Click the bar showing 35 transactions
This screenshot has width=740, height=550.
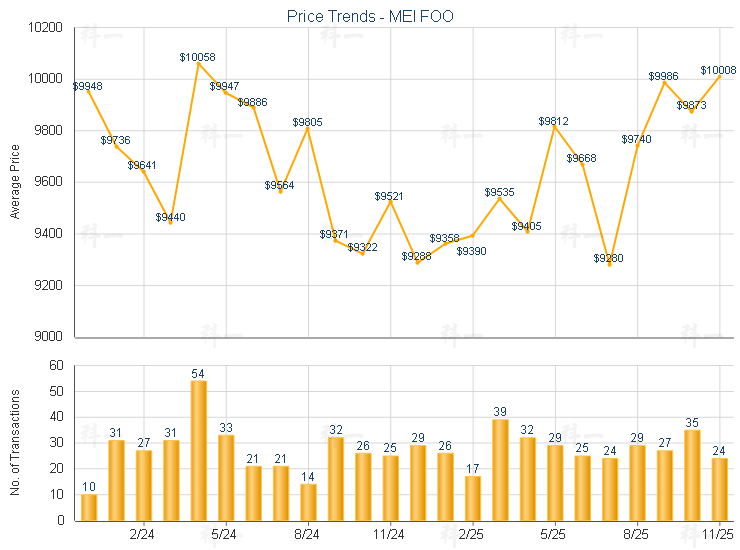[692, 475]
